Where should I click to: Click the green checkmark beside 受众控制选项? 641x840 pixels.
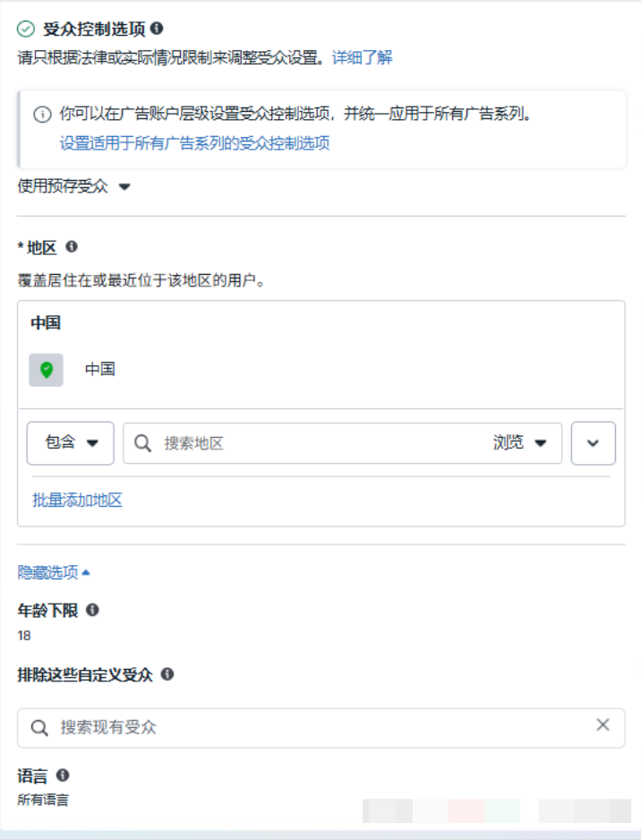click(x=26, y=29)
